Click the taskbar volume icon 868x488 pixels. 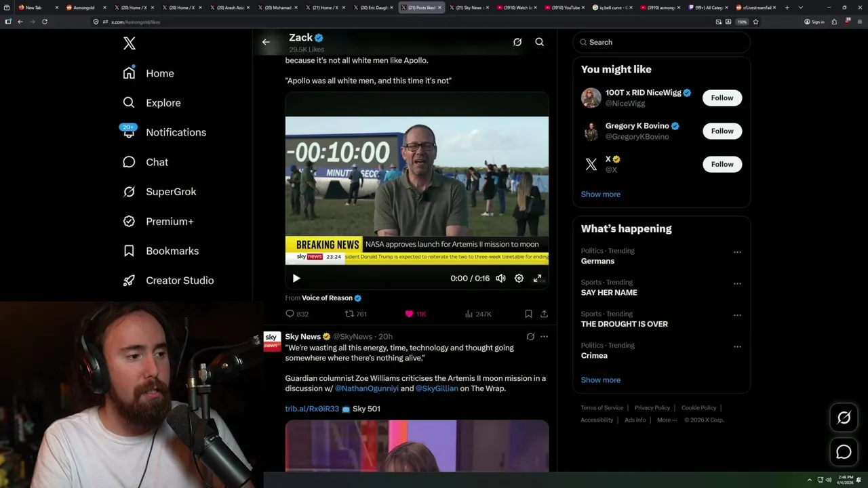(x=829, y=480)
